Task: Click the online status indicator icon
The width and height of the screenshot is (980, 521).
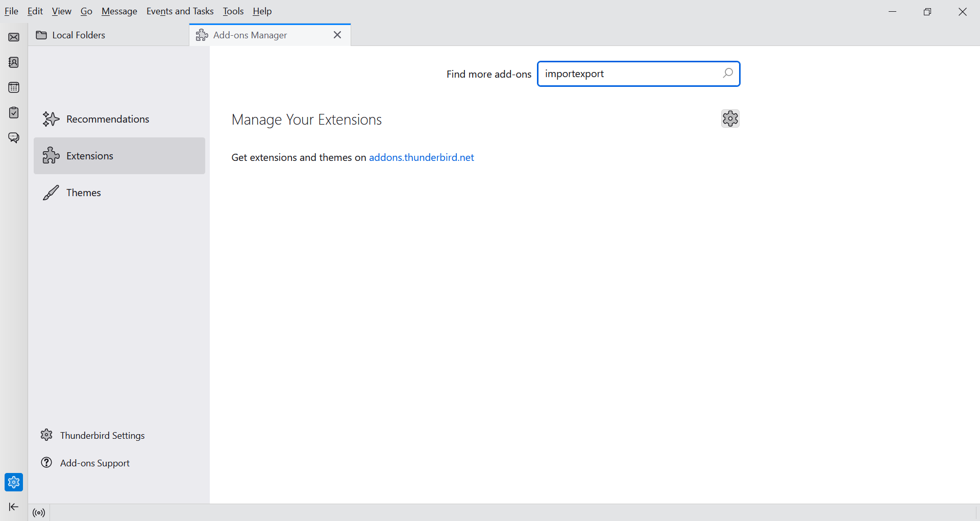Action: (39, 512)
